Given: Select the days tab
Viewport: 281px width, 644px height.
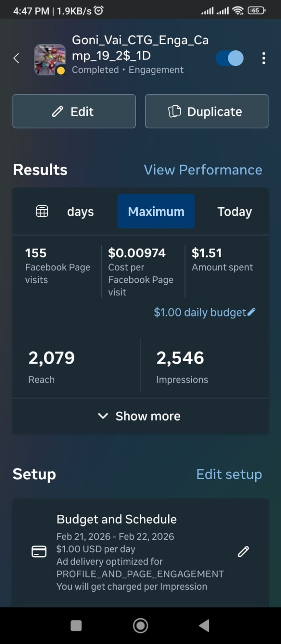Looking at the screenshot, I should click(81, 212).
